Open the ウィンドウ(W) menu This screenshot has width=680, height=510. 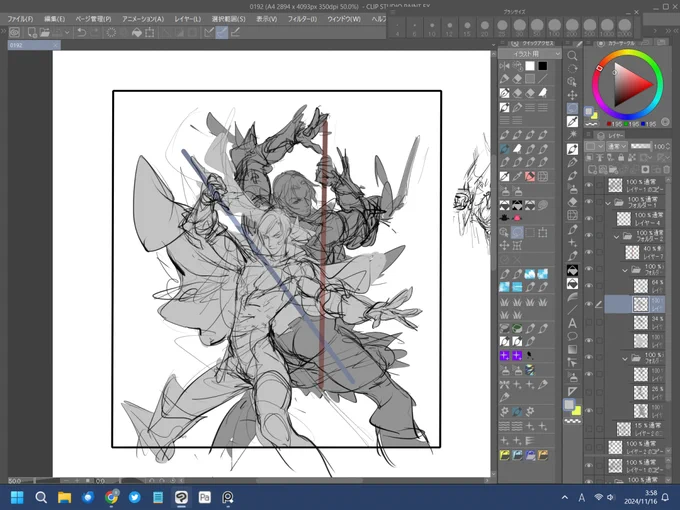coord(344,19)
